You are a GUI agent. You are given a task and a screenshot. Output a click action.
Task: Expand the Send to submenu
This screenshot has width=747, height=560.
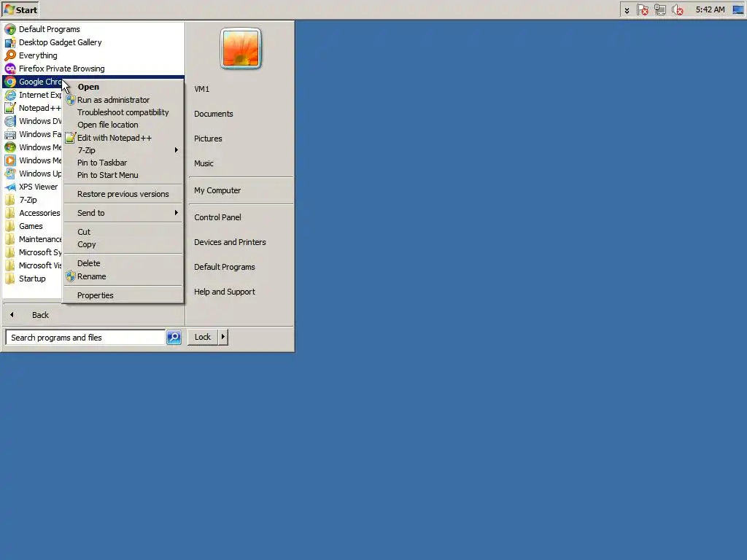123,213
